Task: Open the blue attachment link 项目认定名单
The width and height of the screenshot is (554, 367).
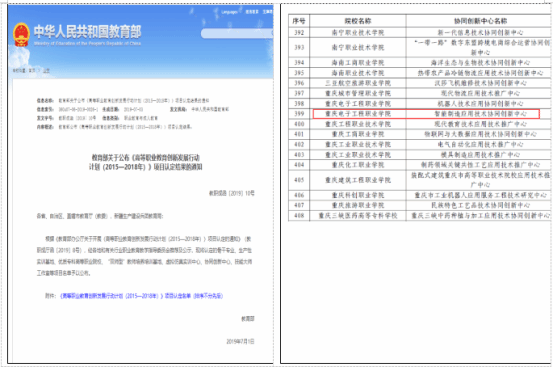Action: (x=141, y=296)
